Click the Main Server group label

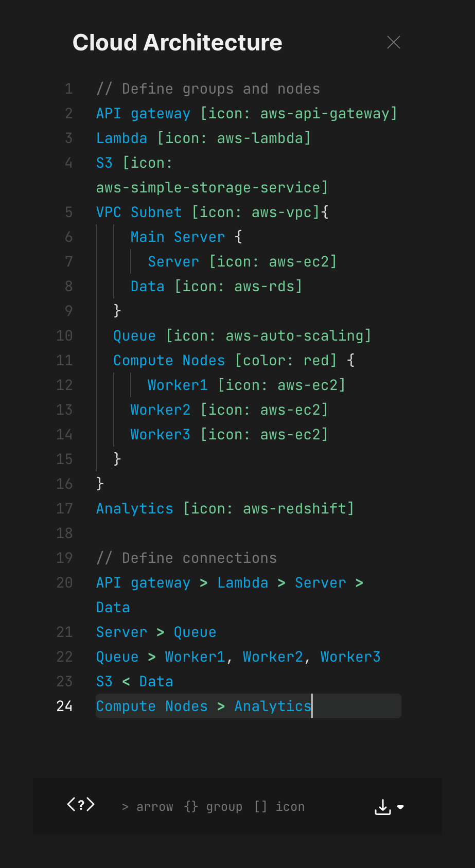[x=178, y=237]
